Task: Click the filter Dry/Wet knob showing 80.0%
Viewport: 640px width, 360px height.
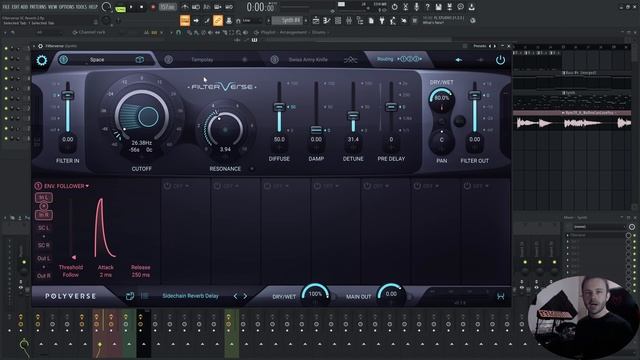Action: (x=441, y=99)
